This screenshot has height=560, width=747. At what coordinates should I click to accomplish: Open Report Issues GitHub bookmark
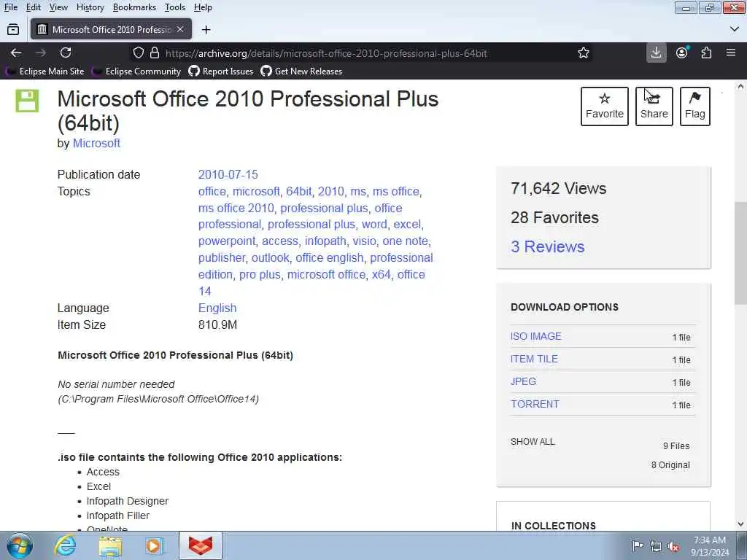(221, 71)
